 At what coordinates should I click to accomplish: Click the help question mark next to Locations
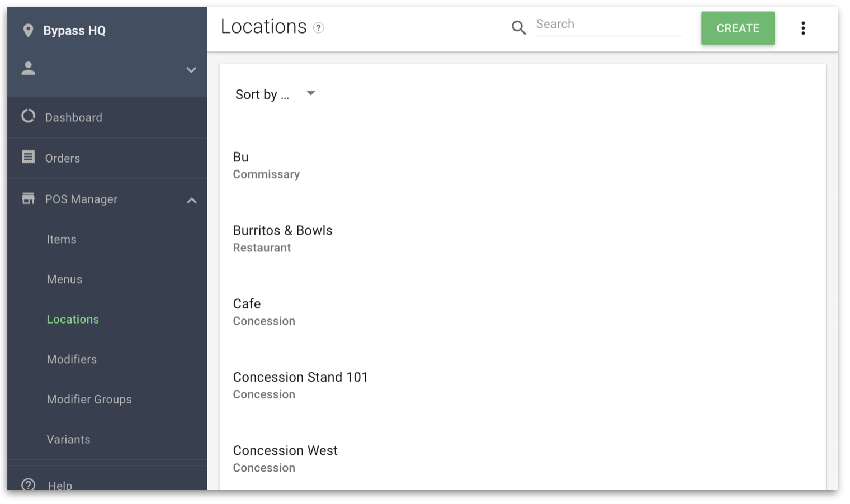pos(318,28)
